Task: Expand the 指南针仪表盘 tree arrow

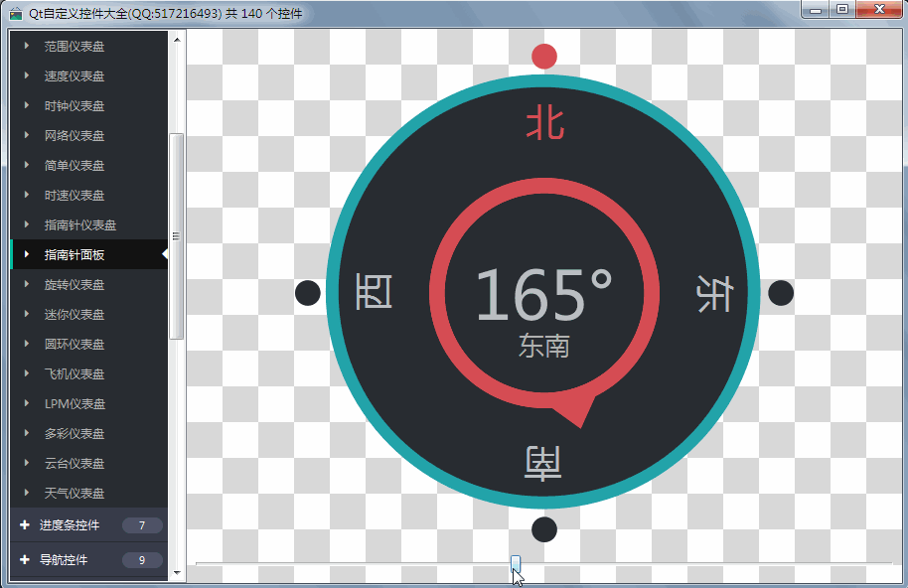Action: point(27,224)
